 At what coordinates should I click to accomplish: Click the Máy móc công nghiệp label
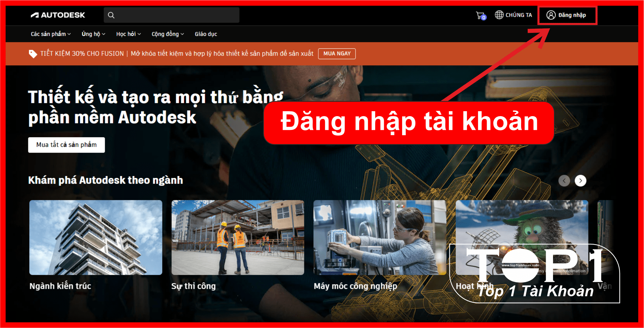click(x=356, y=286)
